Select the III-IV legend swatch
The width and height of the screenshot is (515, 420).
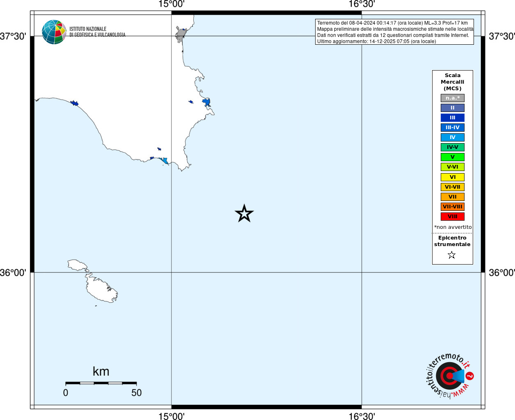click(453, 128)
